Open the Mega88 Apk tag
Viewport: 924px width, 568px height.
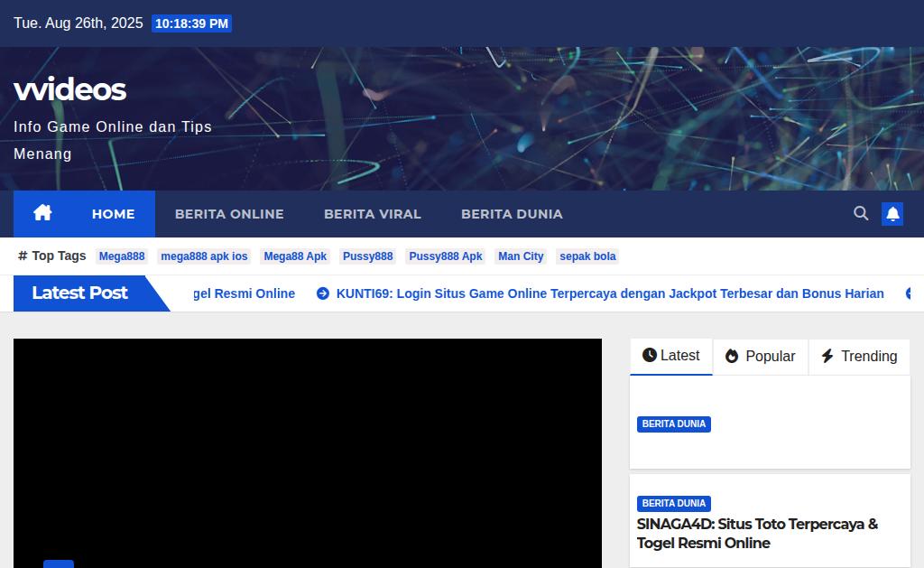point(295,256)
